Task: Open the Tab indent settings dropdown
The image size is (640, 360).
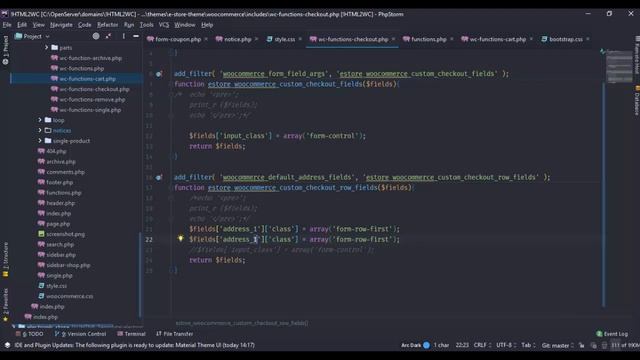Action: pyautogui.click(x=529, y=345)
